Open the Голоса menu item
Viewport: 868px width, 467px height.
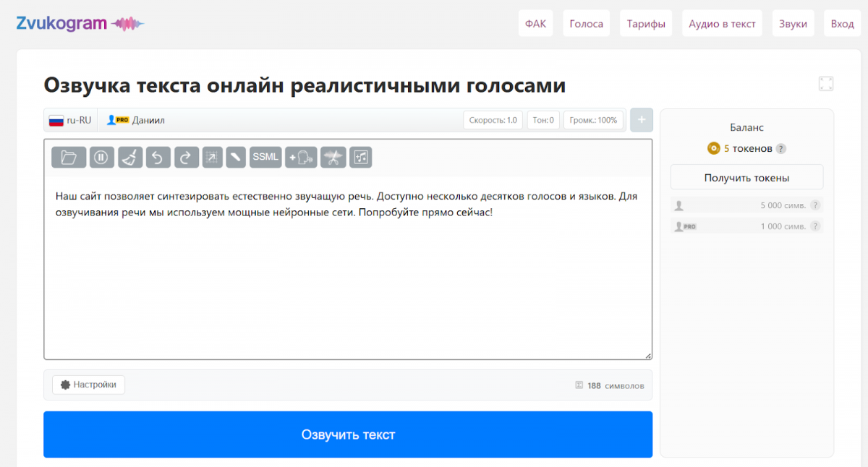[x=586, y=24]
